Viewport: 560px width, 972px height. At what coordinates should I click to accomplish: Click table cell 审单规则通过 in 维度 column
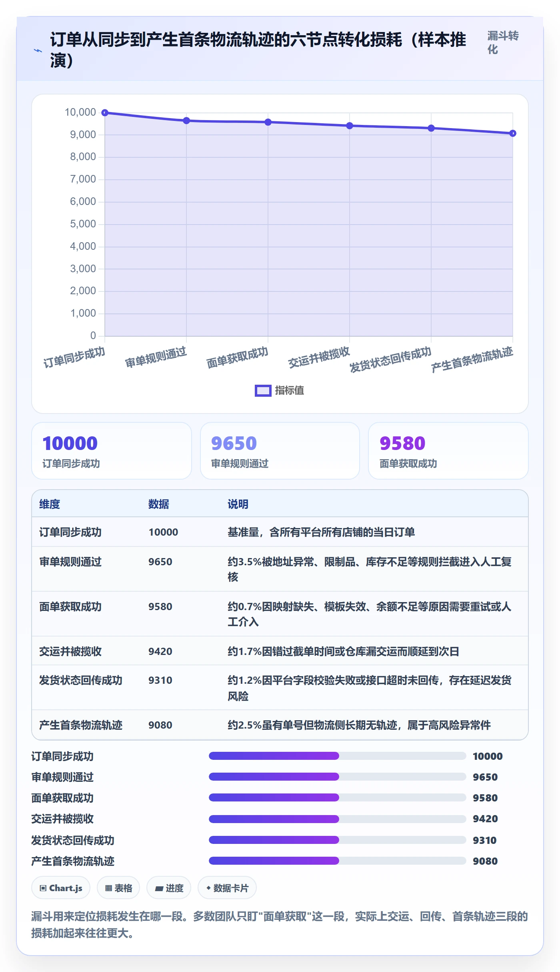click(70, 562)
